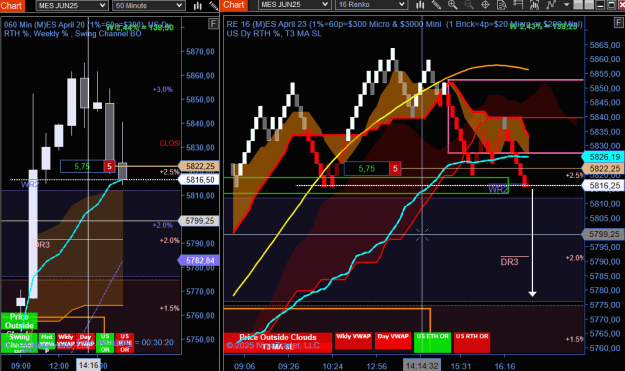The height and width of the screenshot is (371, 625).
Task: Click the zoom in magnifier icon
Action: 452,5
